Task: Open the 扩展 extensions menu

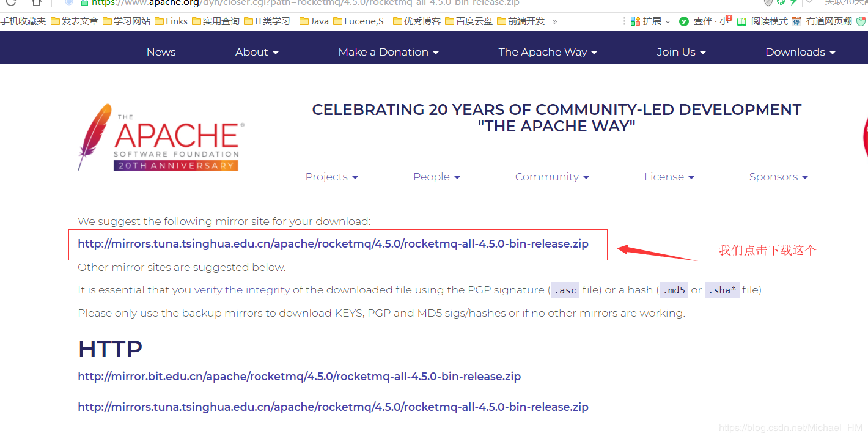Action: (x=650, y=21)
